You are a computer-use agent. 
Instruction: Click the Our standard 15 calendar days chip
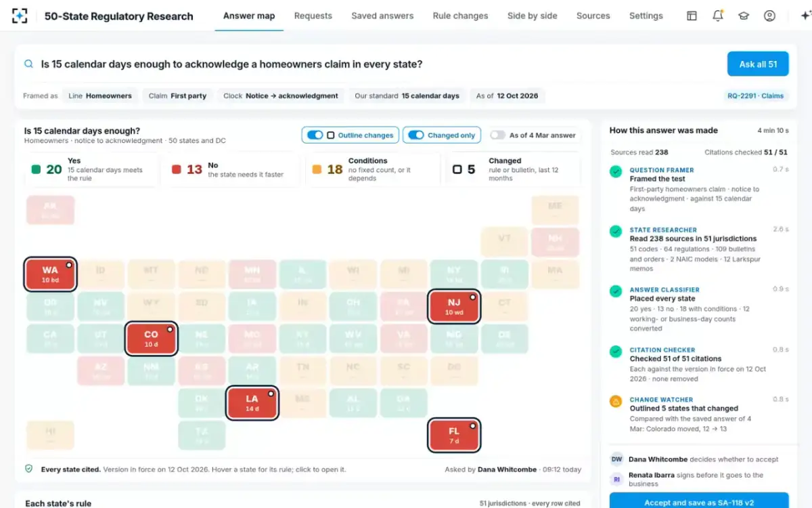[x=407, y=96]
